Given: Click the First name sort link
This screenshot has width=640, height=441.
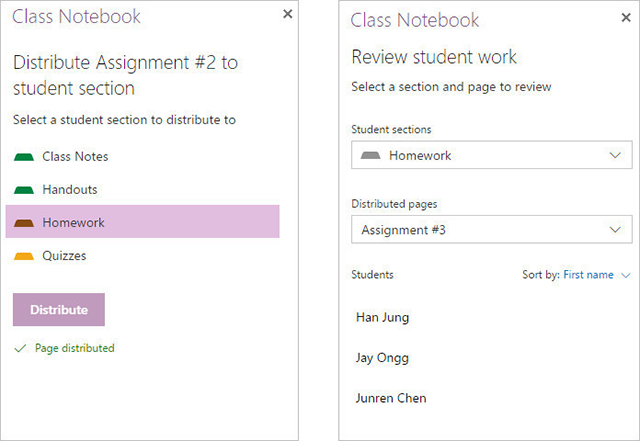Looking at the screenshot, I should click(x=588, y=275).
